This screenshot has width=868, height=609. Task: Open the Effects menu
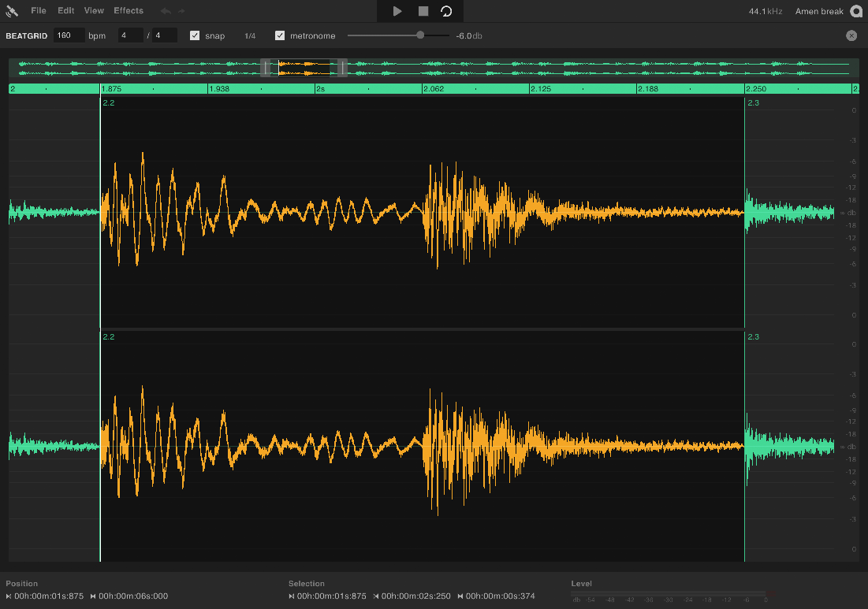point(129,10)
